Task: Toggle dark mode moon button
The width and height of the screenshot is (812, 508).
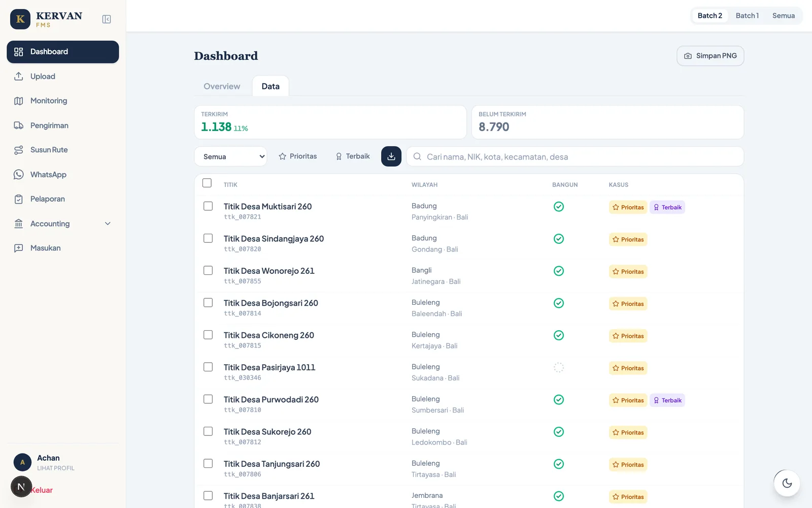Action: (x=787, y=483)
